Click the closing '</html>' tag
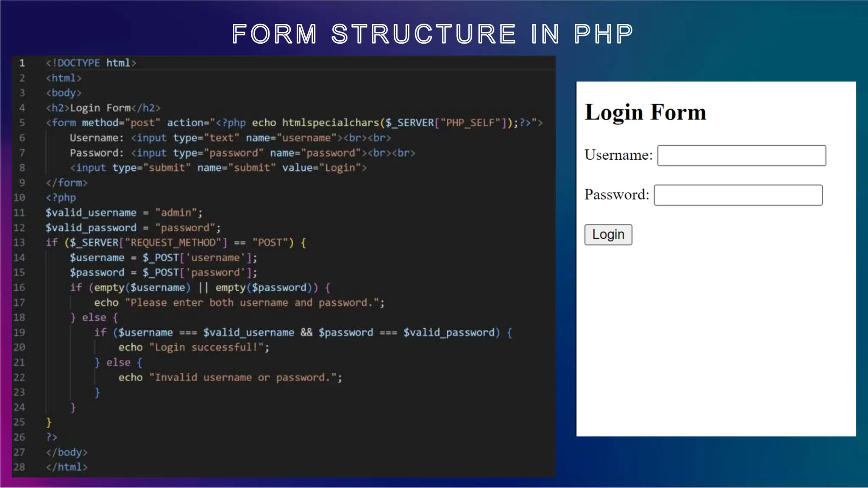 point(67,467)
